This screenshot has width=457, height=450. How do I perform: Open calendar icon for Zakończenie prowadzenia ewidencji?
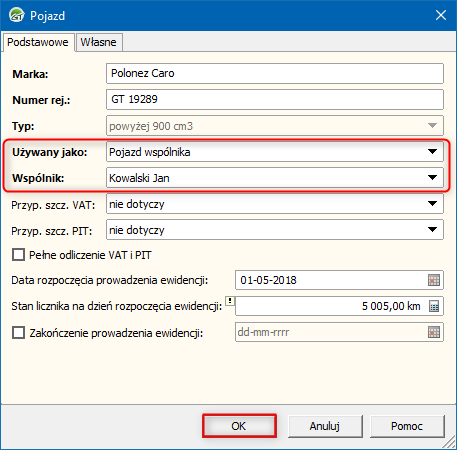click(434, 332)
